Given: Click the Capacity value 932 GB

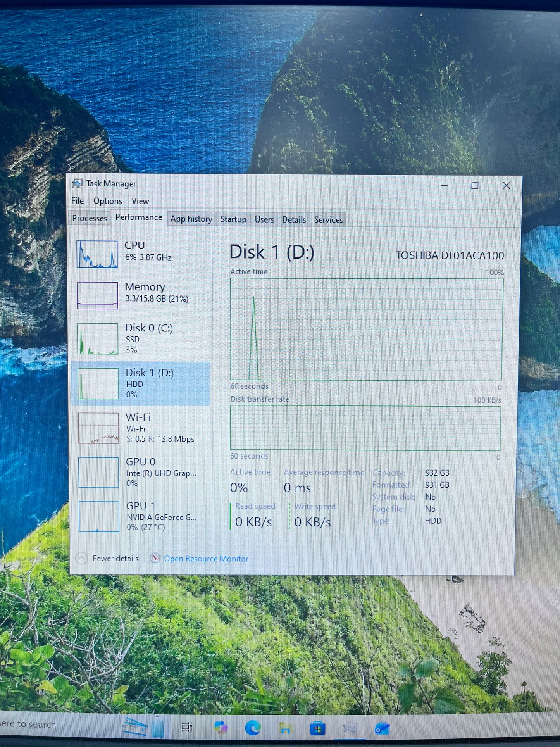Looking at the screenshot, I should tap(438, 473).
